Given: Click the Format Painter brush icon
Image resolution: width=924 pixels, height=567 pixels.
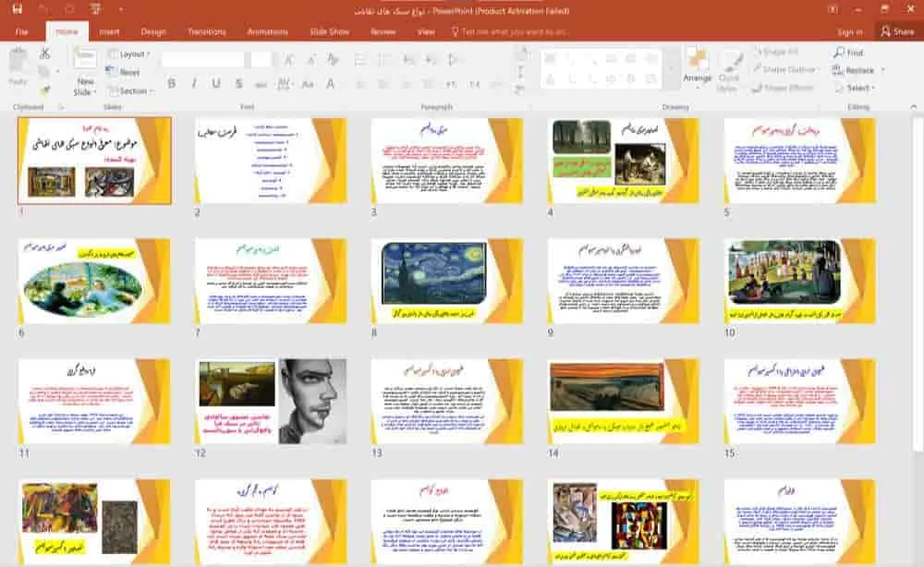Looking at the screenshot, I should 44,90.
